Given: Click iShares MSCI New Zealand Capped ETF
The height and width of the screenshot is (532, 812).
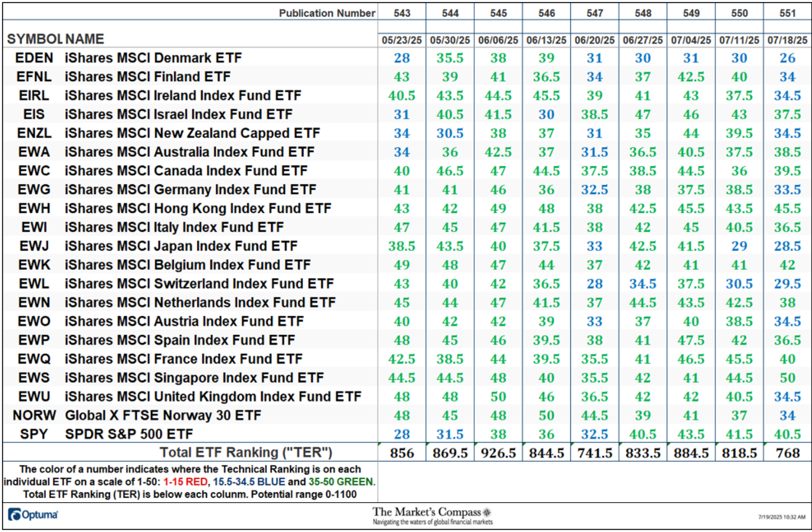Looking at the screenshot, I should pos(193,133).
